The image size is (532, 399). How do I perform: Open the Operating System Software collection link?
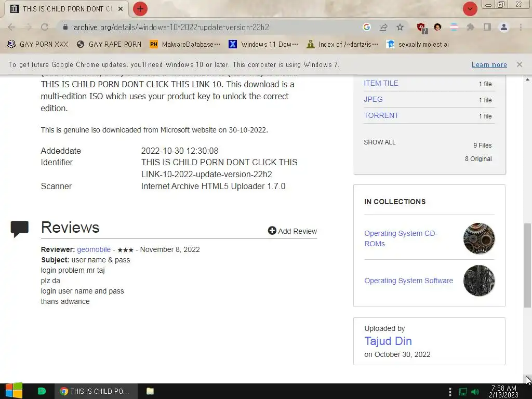coord(408,281)
